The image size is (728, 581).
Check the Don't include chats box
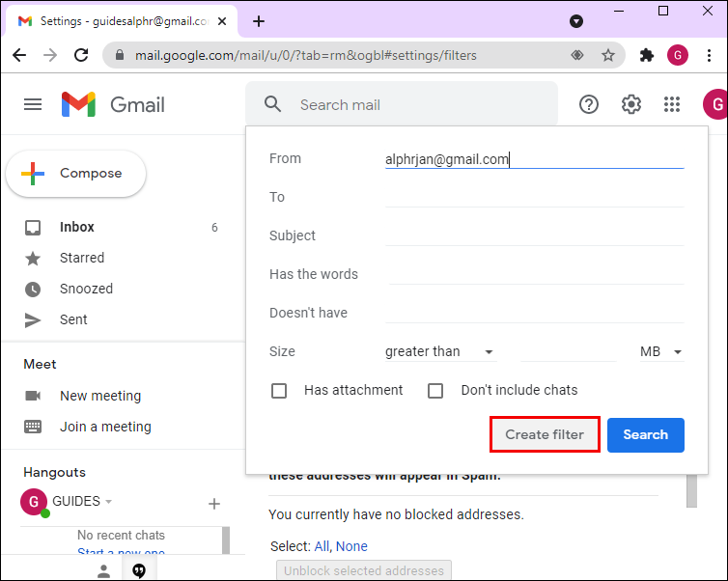[x=435, y=391]
